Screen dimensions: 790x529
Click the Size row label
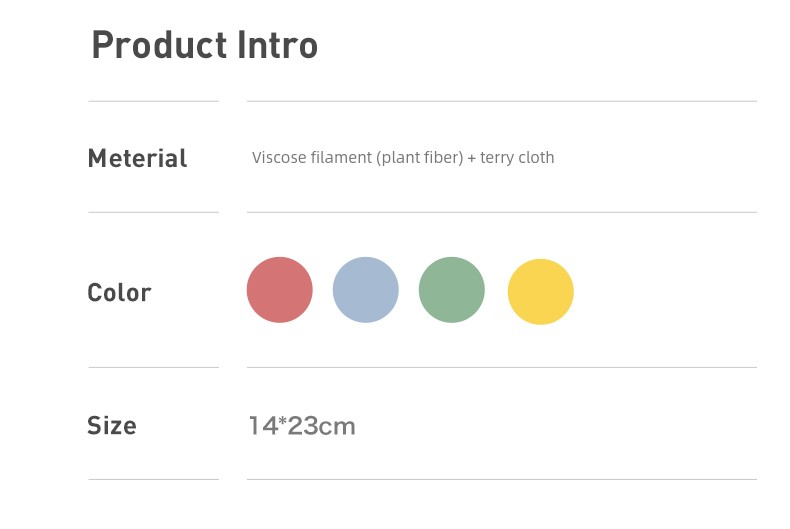tap(112, 426)
